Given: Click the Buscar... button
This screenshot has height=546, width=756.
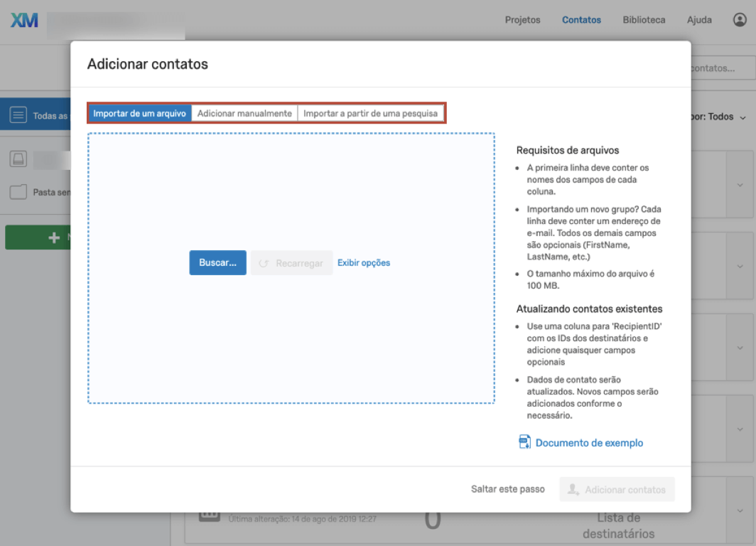Looking at the screenshot, I should [217, 263].
